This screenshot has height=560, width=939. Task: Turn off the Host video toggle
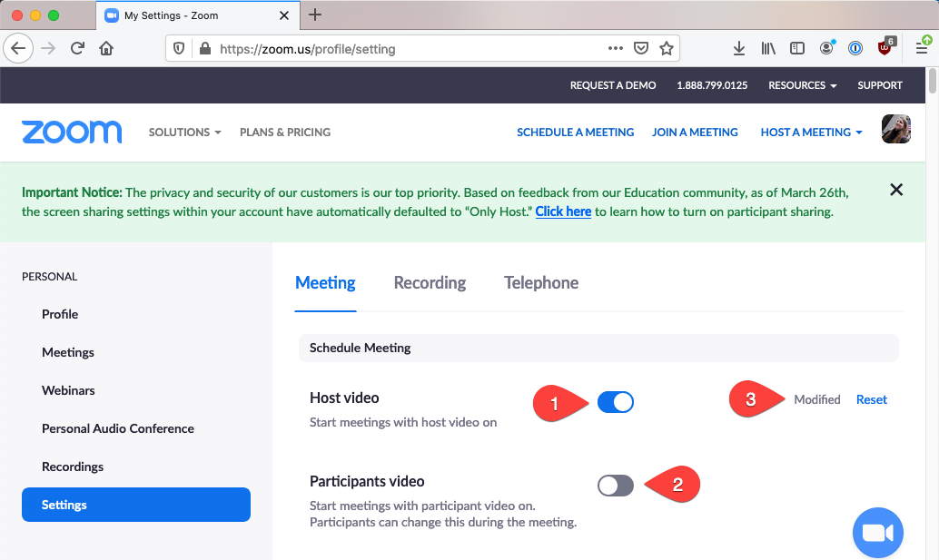[616, 402]
